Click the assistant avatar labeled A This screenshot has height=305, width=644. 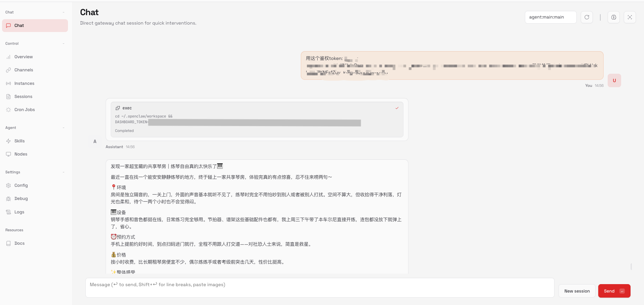[x=95, y=141]
